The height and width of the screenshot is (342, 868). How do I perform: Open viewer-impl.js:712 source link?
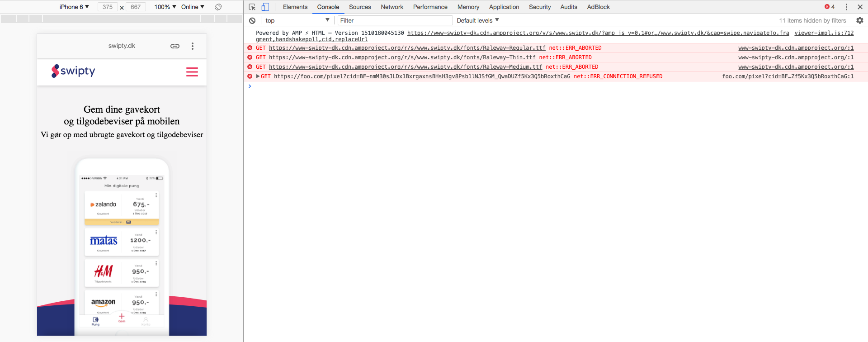pyautogui.click(x=824, y=33)
